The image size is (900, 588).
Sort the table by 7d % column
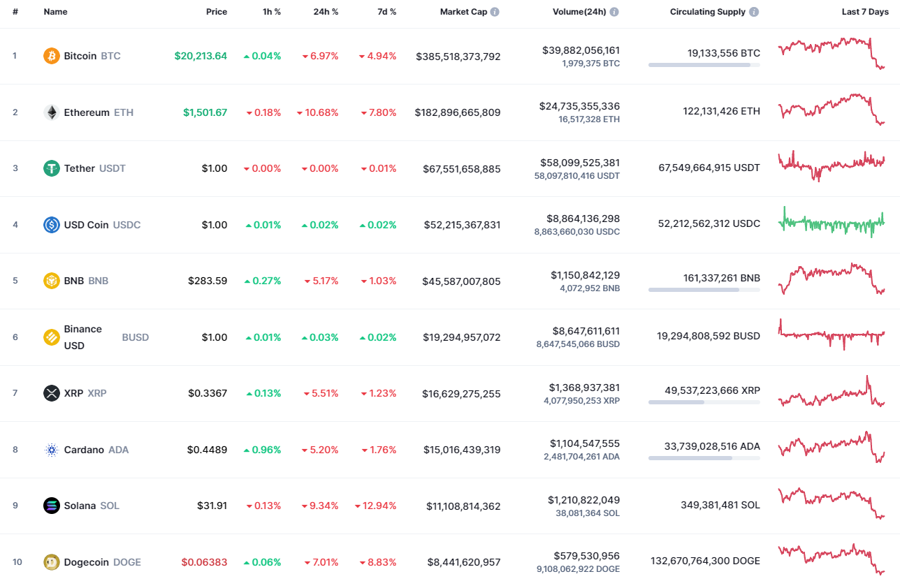389,11
